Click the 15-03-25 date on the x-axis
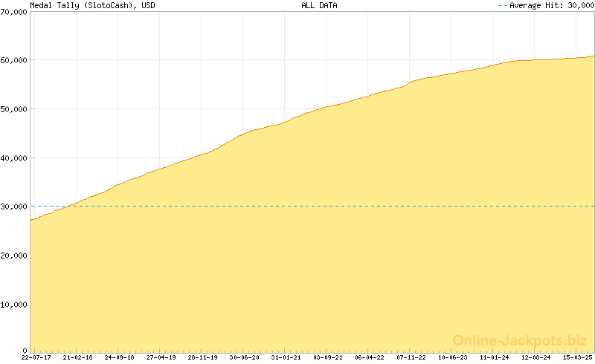Screen dimensions: 595x364 [578, 357]
